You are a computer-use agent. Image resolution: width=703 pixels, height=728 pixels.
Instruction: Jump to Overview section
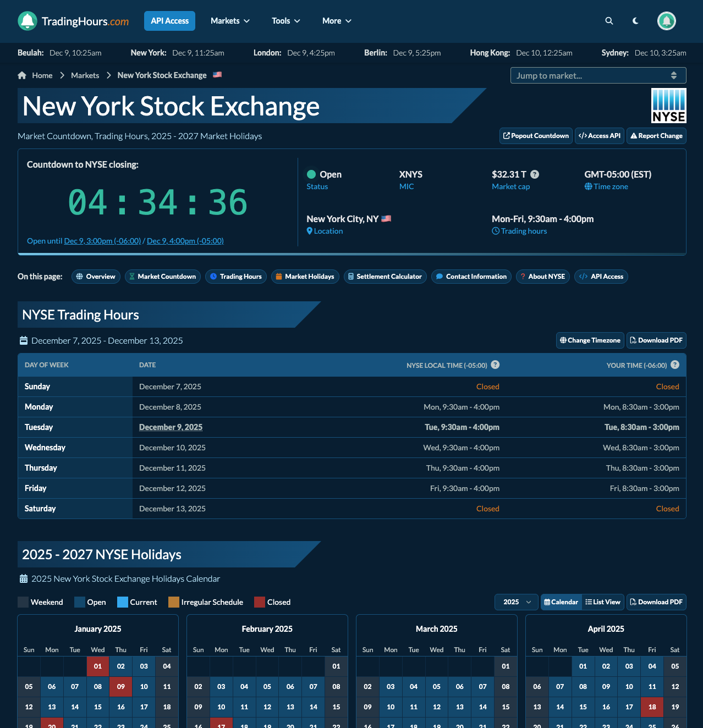click(x=96, y=277)
